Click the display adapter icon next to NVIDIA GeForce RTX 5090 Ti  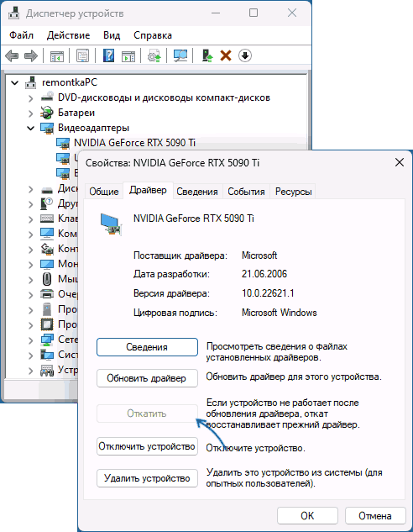click(63, 143)
